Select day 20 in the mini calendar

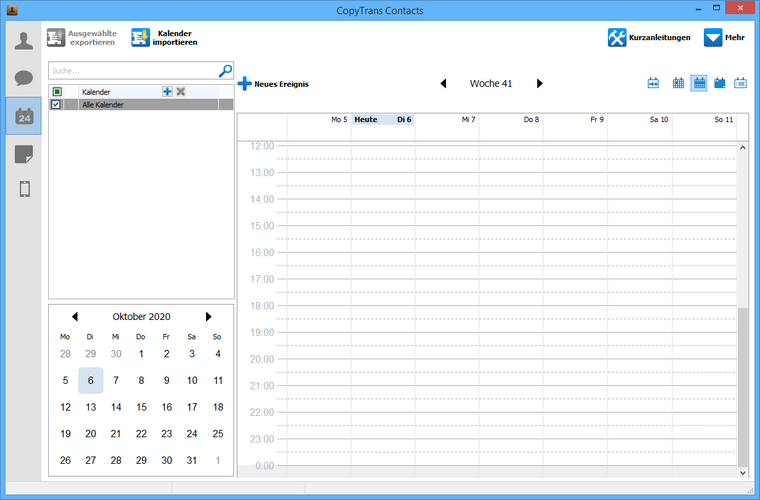[x=91, y=434]
